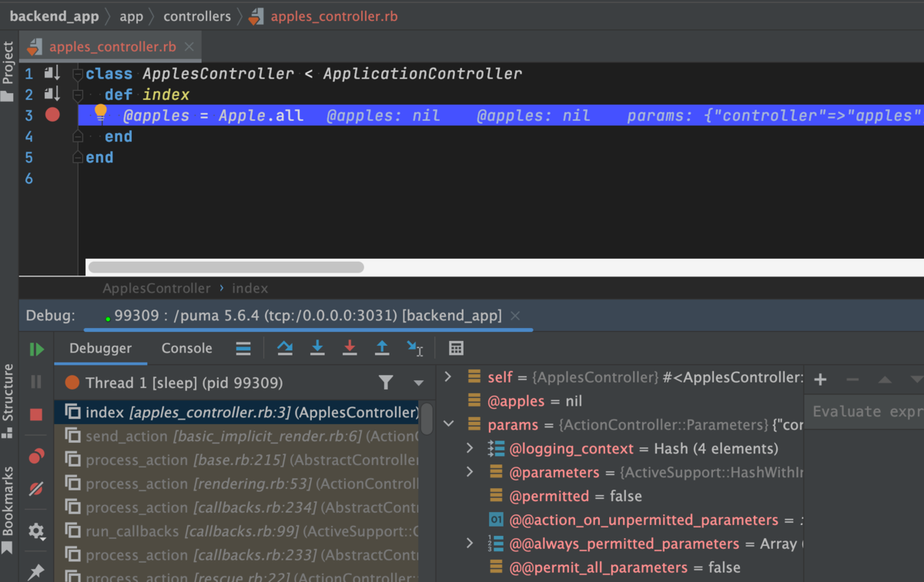Resume the program with the green play icon
Viewport: 924px width, 582px height.
[x=36, y=349]
